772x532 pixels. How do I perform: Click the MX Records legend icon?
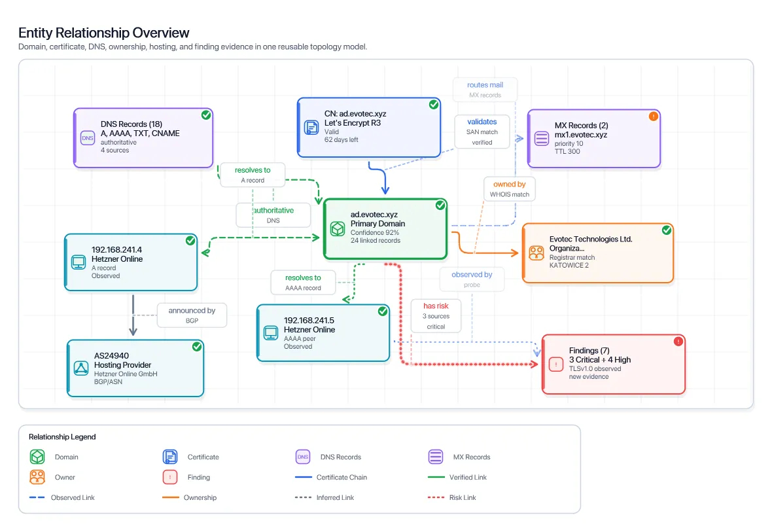436,457
